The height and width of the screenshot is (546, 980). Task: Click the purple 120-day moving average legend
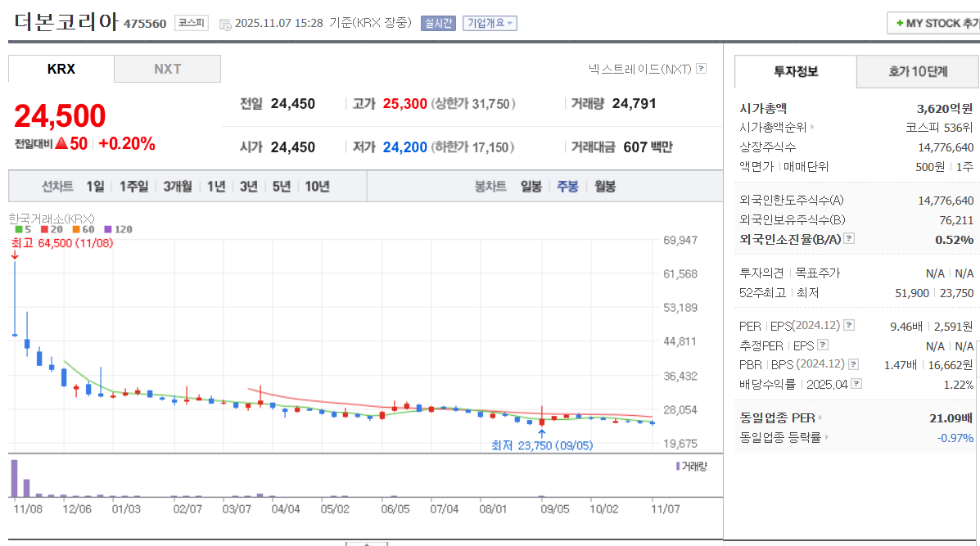(118, 229)
